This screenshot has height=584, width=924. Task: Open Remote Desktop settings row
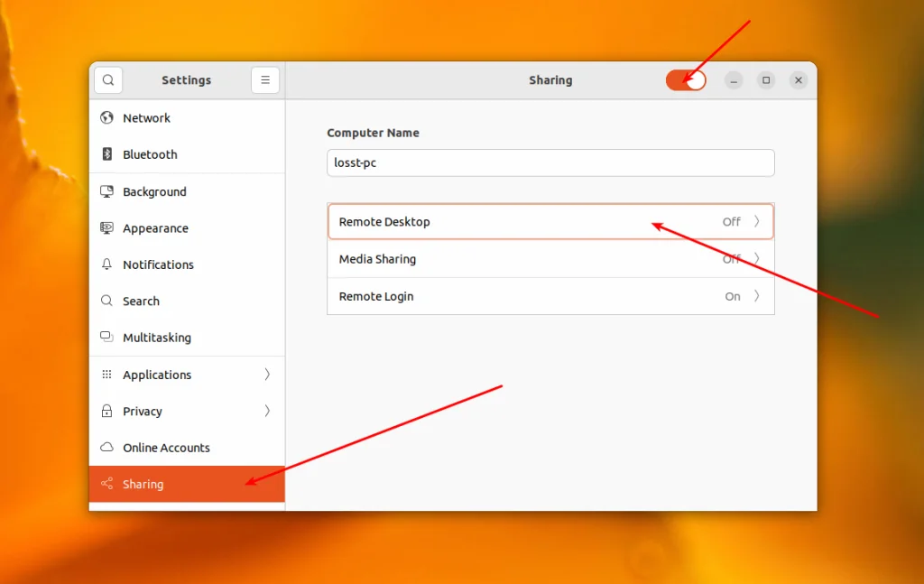550,221
